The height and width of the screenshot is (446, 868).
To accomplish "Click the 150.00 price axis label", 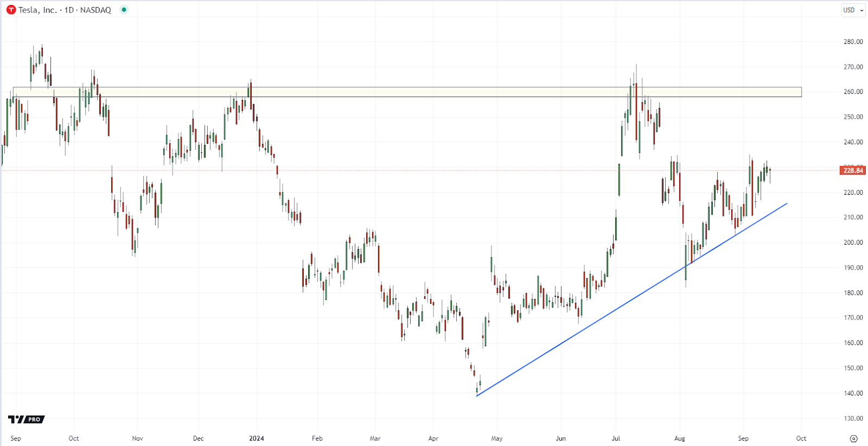I will coord(853,368).
